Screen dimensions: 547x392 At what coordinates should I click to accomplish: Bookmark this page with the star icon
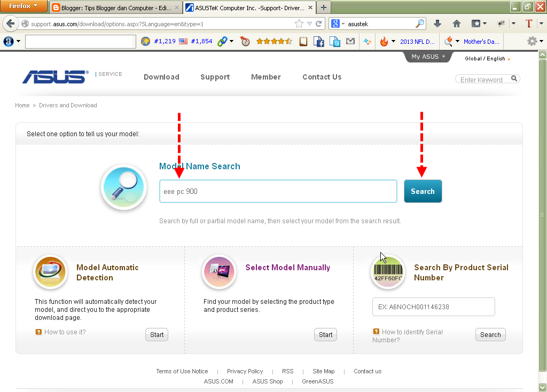(299, 23)
